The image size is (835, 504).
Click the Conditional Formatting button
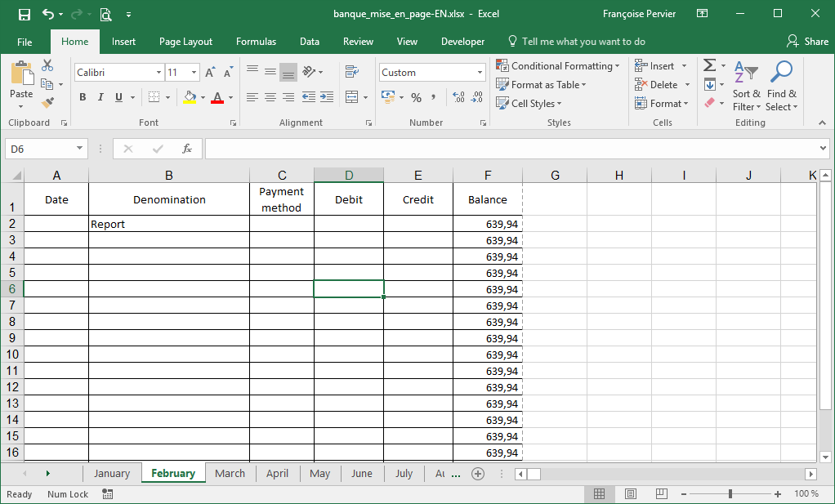coord(559,65)
